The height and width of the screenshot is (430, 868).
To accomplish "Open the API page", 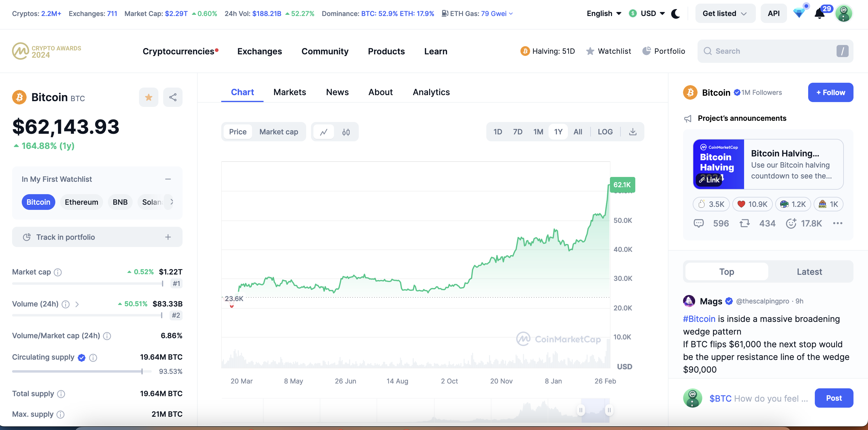I will (774, 14).
